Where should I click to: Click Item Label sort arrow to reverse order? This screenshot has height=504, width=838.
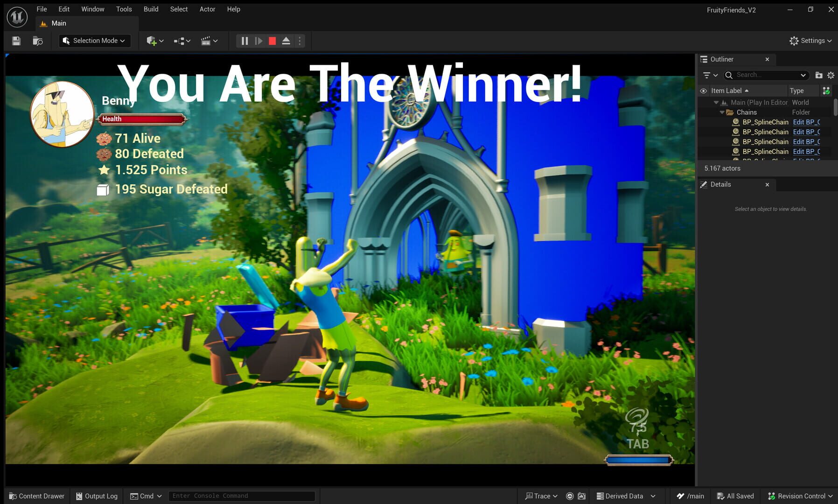pyautogui.click(x=747, y=91)
